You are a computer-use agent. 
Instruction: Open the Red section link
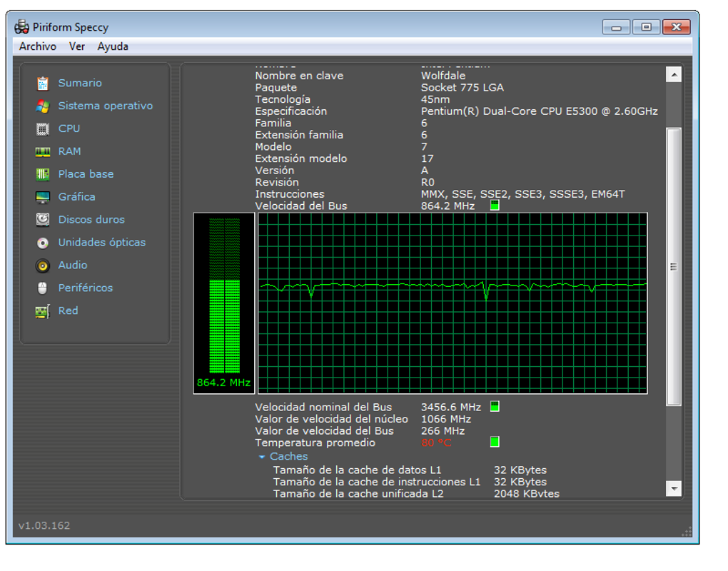(x=68, y=310)
